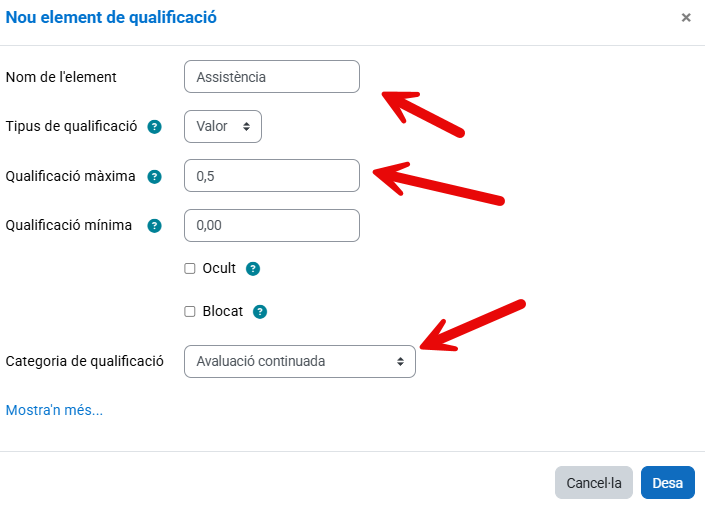
Task: Select the minimum grade field showing 0,00
Action: [271, 226]
